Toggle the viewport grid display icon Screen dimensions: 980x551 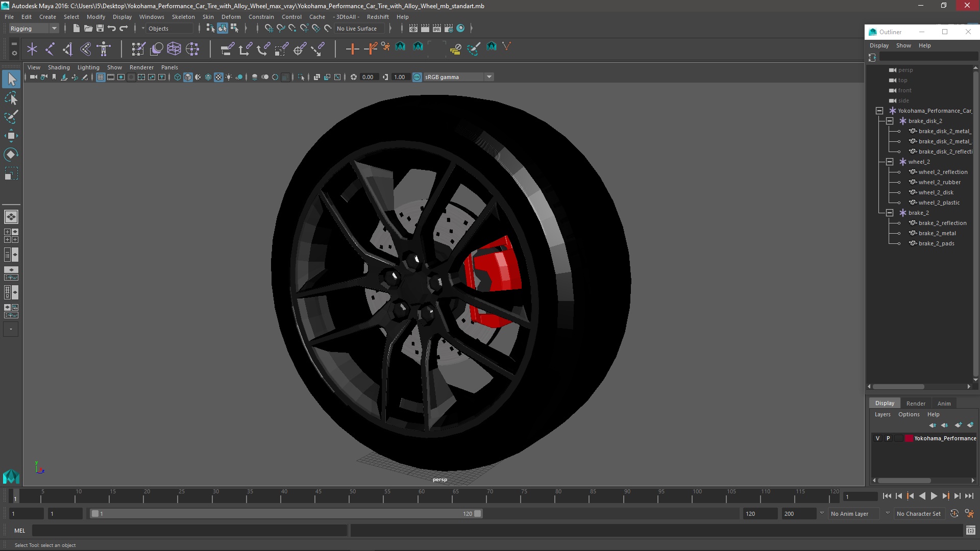click(x=101, y=77)
